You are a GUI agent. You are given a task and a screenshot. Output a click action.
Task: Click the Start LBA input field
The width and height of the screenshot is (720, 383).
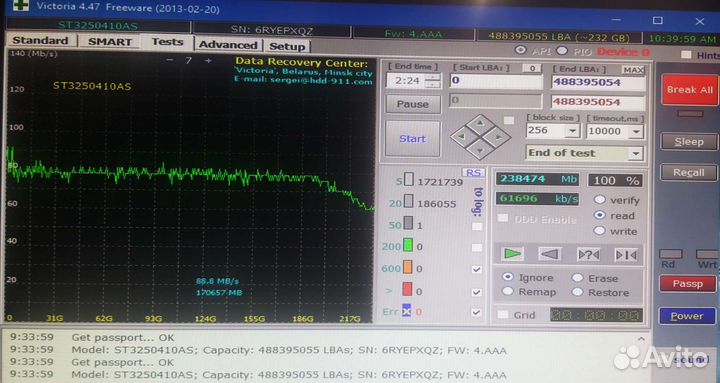click(496, 81)
